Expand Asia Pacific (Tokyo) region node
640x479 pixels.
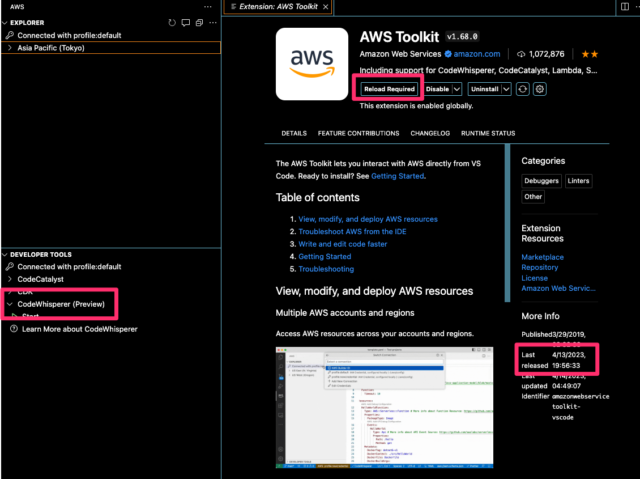point(10,48)
